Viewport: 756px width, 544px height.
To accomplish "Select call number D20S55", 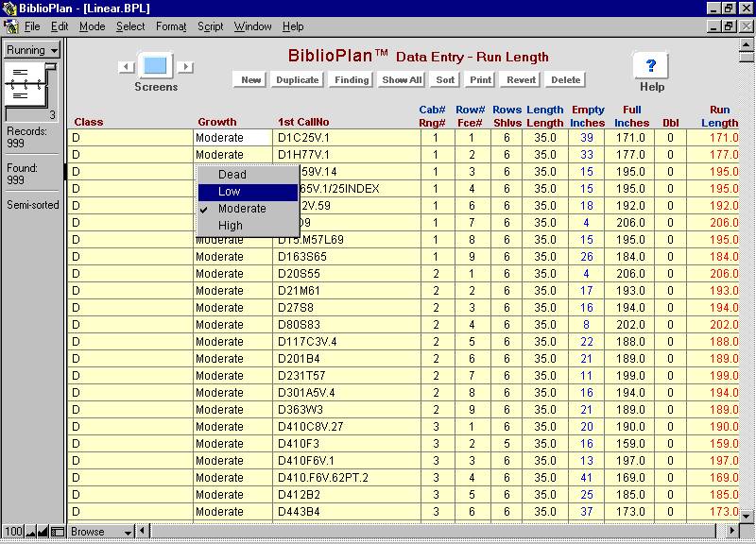I will coord(299,274).
